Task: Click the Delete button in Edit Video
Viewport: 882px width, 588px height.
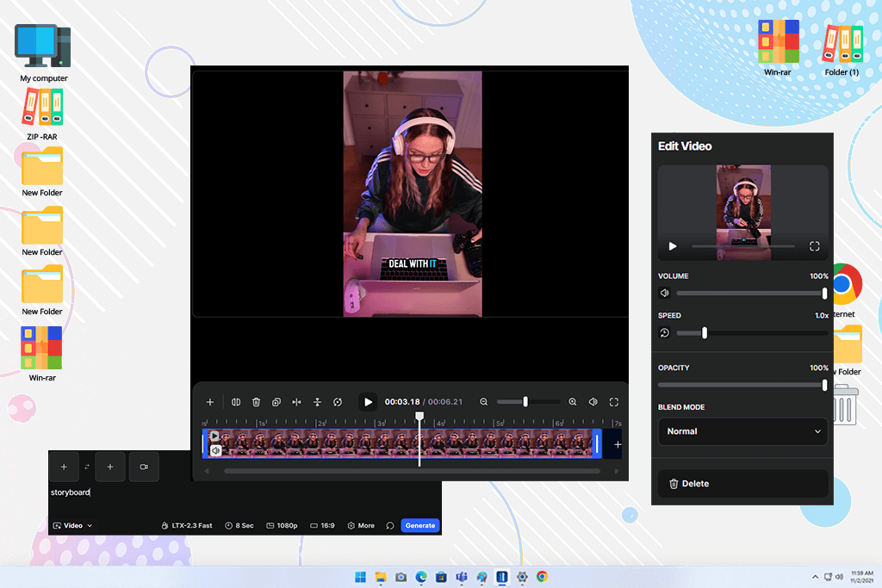Action: point(743,484)
